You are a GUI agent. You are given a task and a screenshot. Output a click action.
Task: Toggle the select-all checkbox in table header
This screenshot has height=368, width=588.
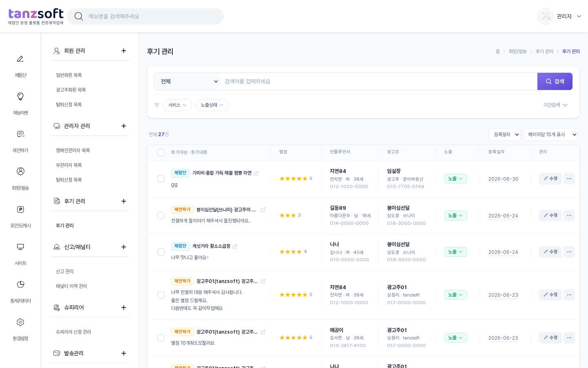[161, 153]
